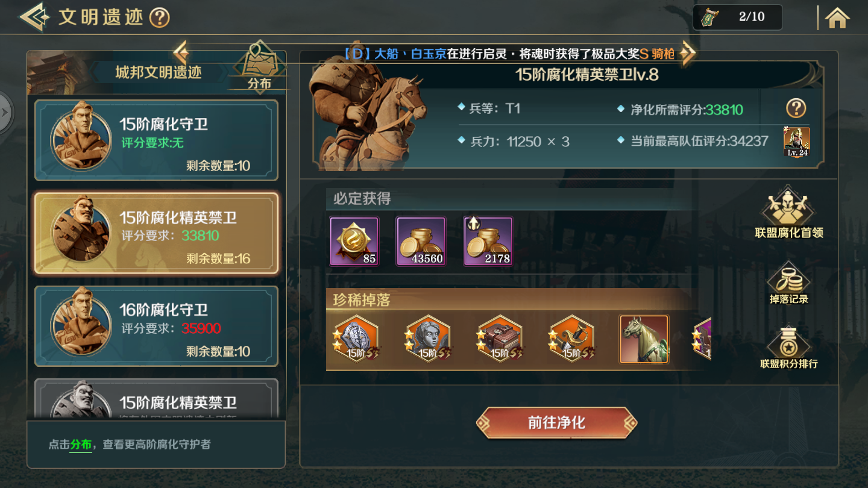868x488 pixels.
Task: Open the home icon at top right
Action: point(837,17)
